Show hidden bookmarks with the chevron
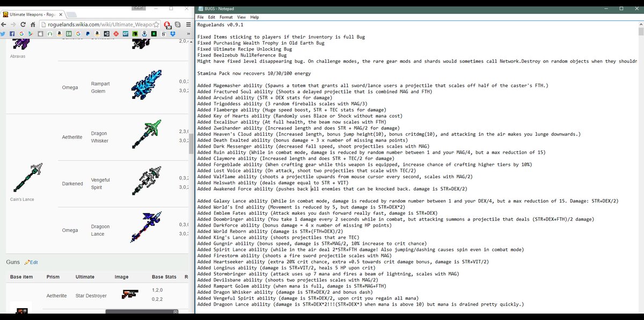 [x=188, y=34]
